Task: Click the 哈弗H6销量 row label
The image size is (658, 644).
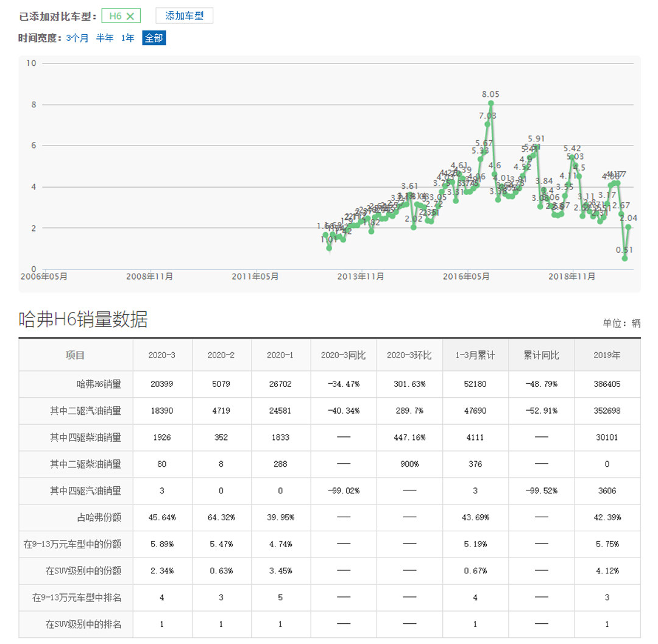Action: coord(99,384)
